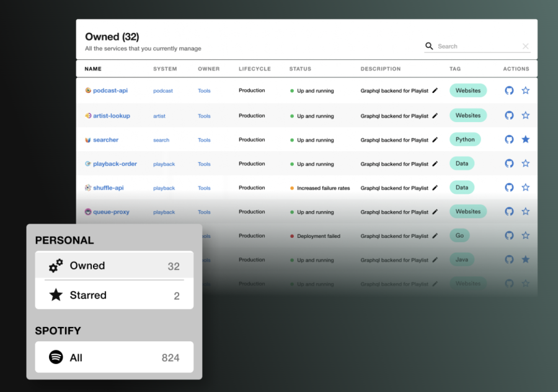Star the shuffle-api service
Image resolution: width=558 pixels, height=392 pixels.
[x=526, y=187]
